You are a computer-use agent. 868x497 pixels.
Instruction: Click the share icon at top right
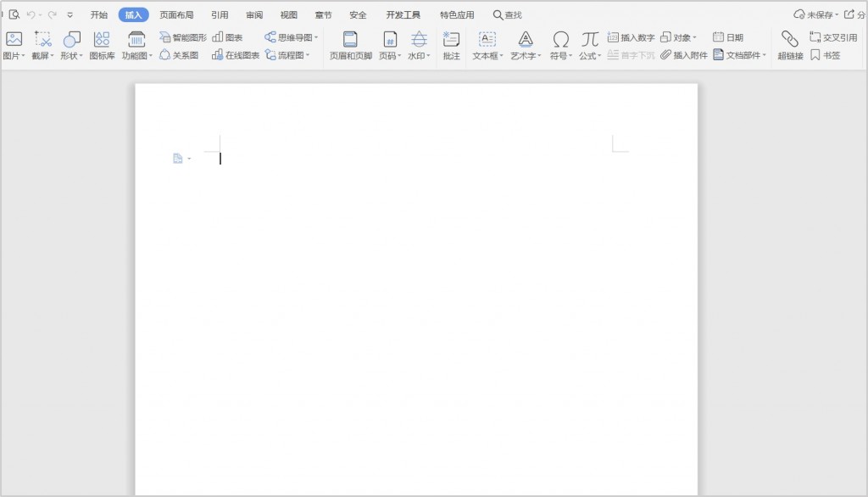click(849, 14)
